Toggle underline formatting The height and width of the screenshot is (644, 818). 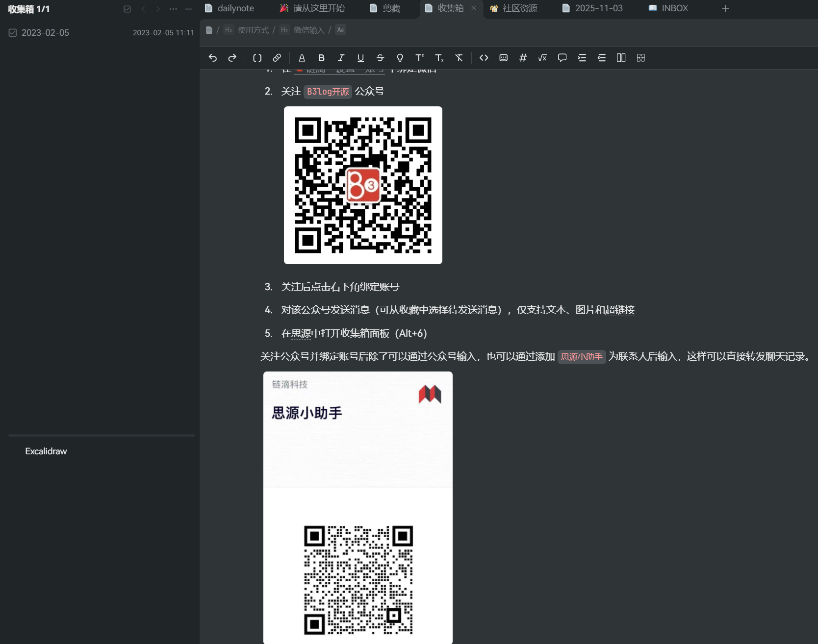(360, 58)
